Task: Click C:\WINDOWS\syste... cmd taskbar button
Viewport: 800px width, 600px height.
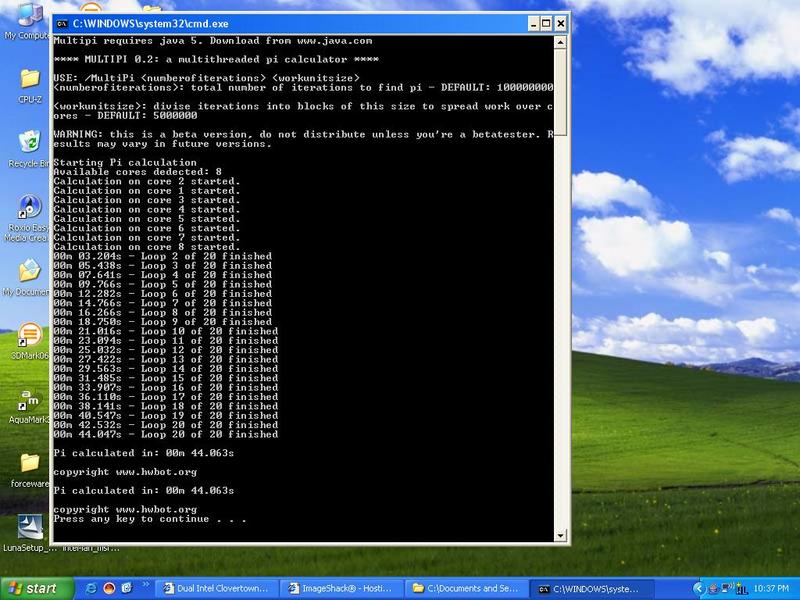Action: 592,589
